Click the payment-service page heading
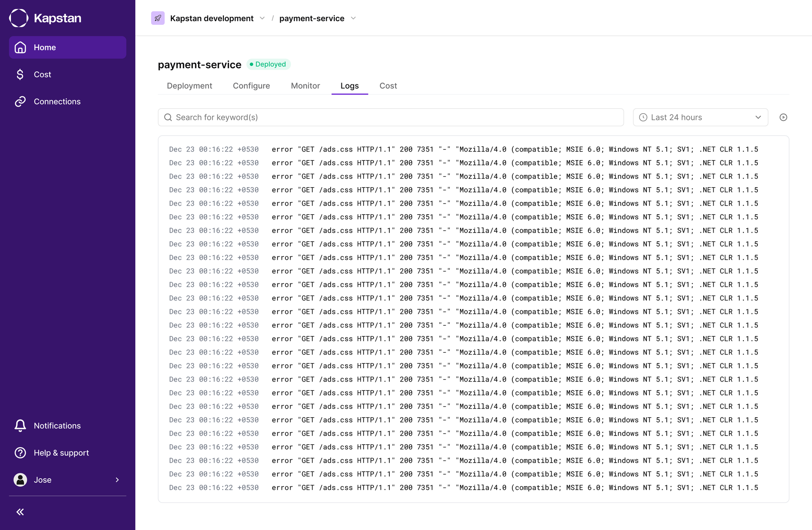 click(x=199, y=65)
